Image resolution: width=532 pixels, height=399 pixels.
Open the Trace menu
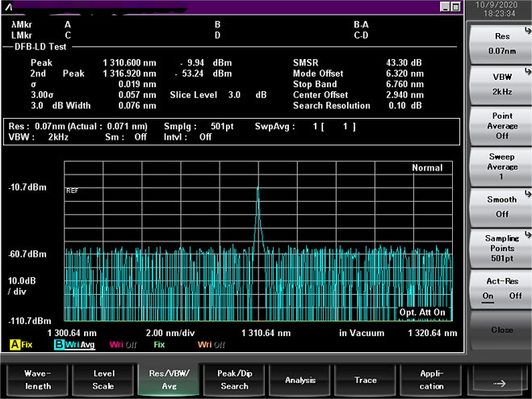coord(366,380)
